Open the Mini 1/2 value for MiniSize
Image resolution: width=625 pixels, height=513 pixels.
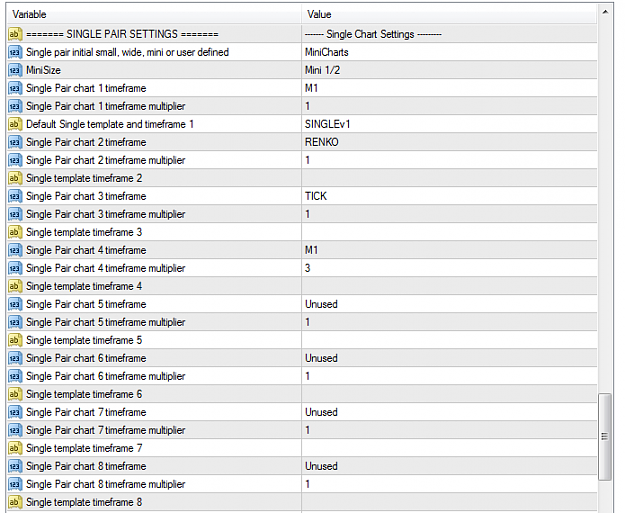(449, 70)
